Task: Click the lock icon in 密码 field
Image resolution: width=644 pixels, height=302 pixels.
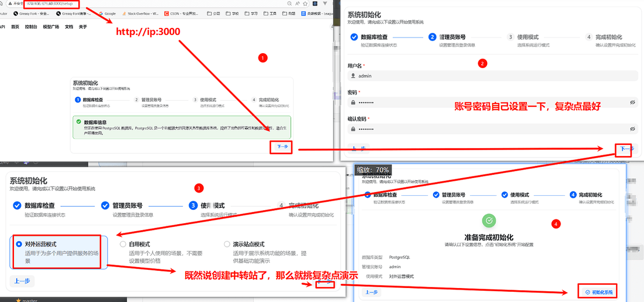Action: pyautogui.click(x=353, y=102)
